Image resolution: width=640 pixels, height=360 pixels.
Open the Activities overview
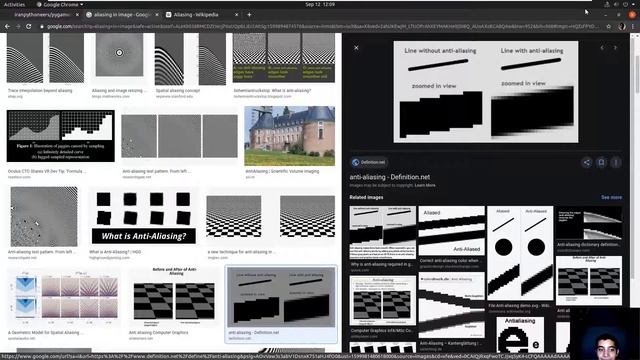pyautogui.click(x=14, y=4)
